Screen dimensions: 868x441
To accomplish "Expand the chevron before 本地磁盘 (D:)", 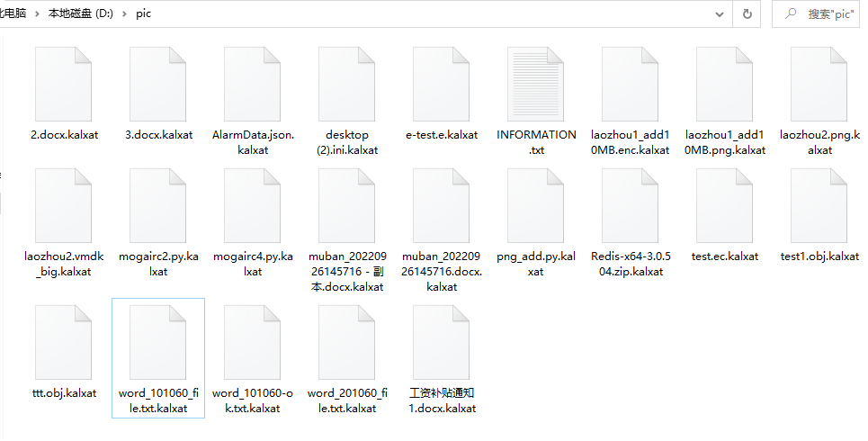I will (37, 13).
